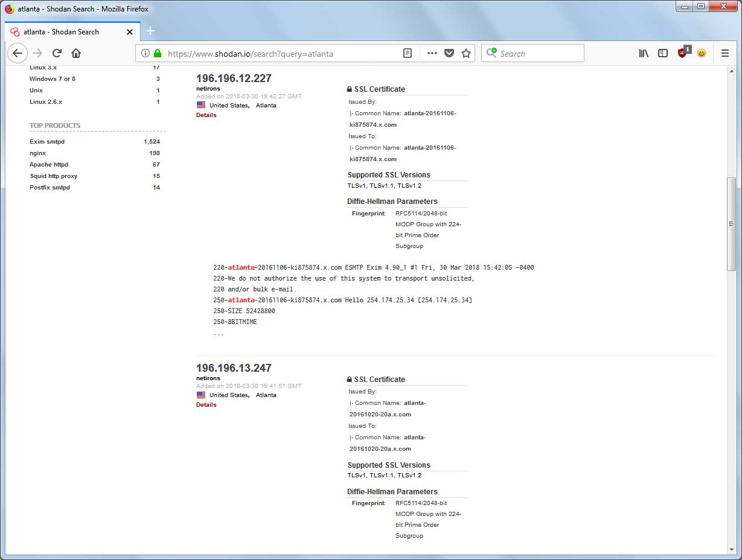Minimize the Firefox window
The height and width of the screenshot is (560, 742).
684,7
